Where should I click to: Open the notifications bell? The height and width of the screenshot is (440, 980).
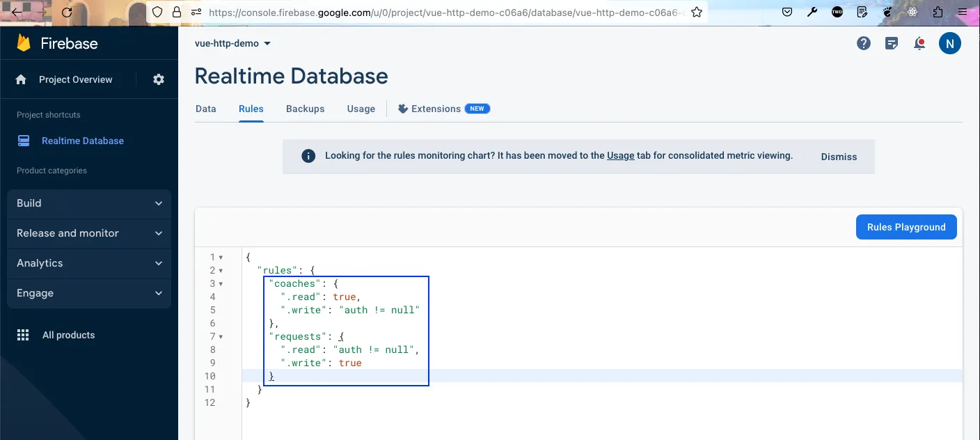tap(920, 43)
